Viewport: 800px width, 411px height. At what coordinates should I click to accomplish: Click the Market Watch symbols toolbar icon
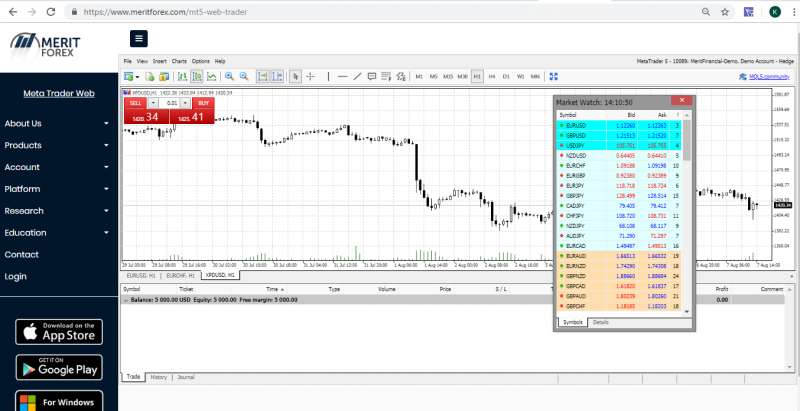pos(164,76)
